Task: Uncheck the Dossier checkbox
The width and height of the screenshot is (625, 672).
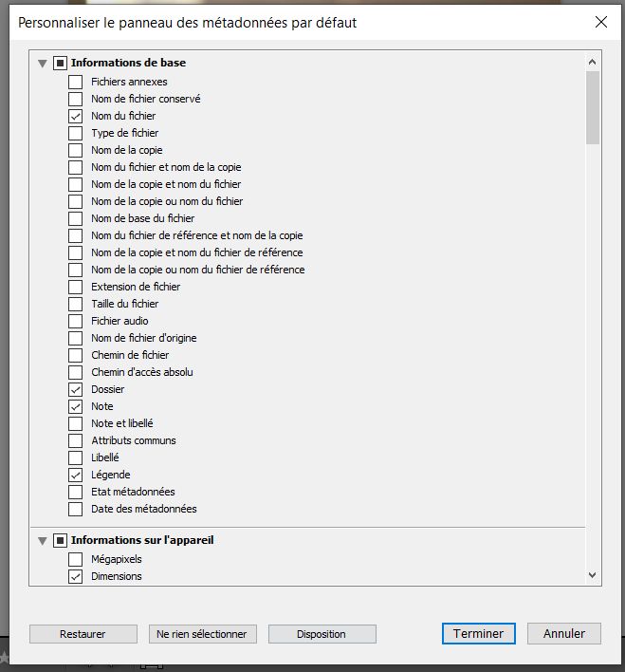Action: point(75,389)
